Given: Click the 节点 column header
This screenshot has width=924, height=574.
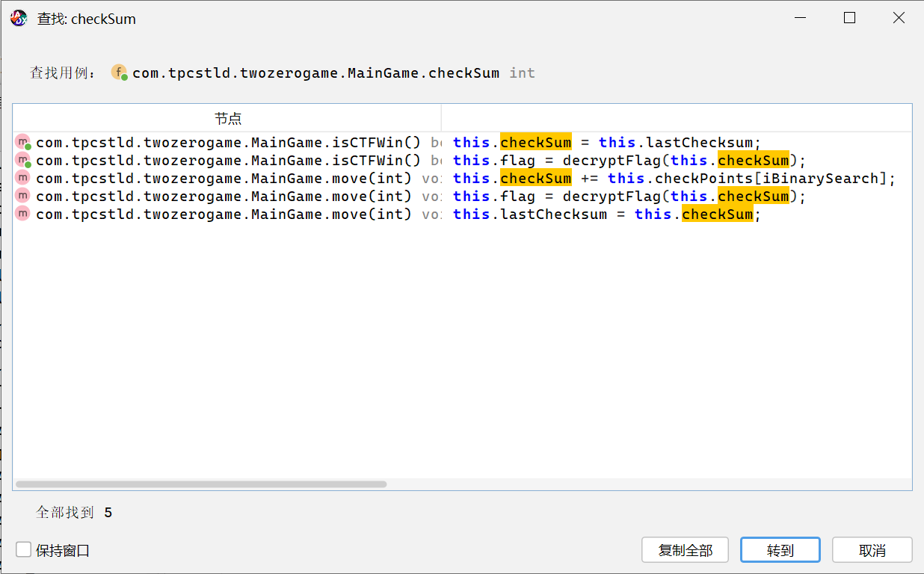Looking at the screenshot, I should (x=227, y=118).
